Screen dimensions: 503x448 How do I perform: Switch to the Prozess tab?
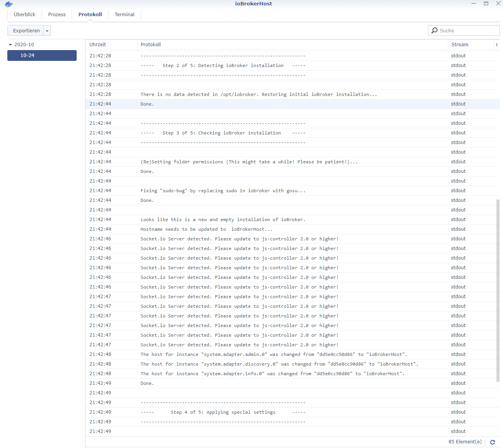pos(57,15)
